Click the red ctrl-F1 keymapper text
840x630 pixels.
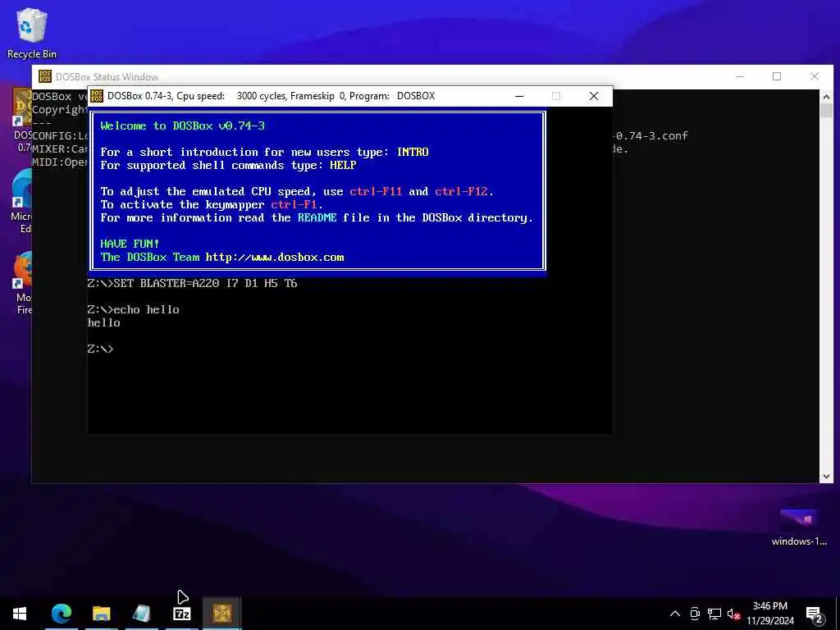(294, 204)
